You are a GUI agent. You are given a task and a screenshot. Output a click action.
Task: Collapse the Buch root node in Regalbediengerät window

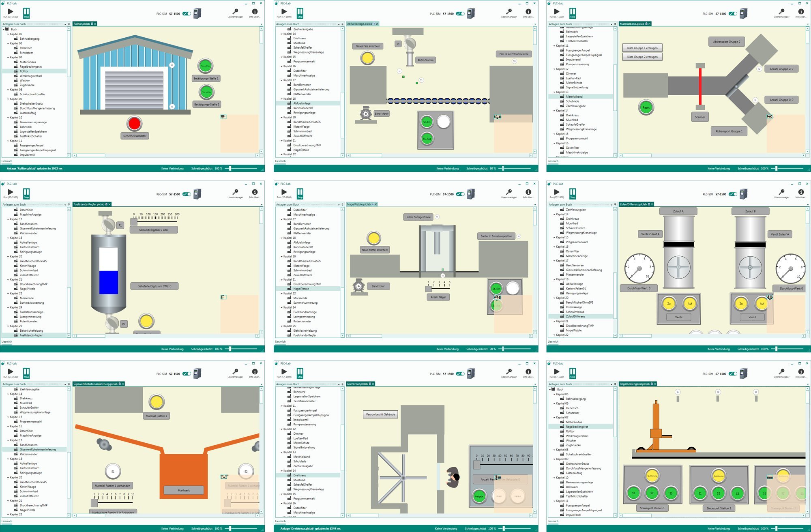(x=551, y=389)
